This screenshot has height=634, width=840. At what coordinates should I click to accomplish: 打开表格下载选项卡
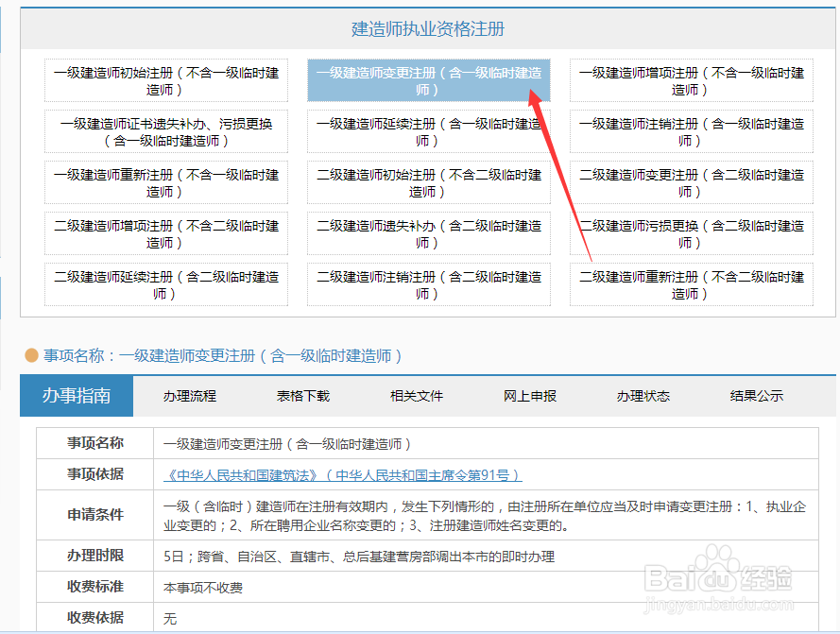(x=303, y=396)
